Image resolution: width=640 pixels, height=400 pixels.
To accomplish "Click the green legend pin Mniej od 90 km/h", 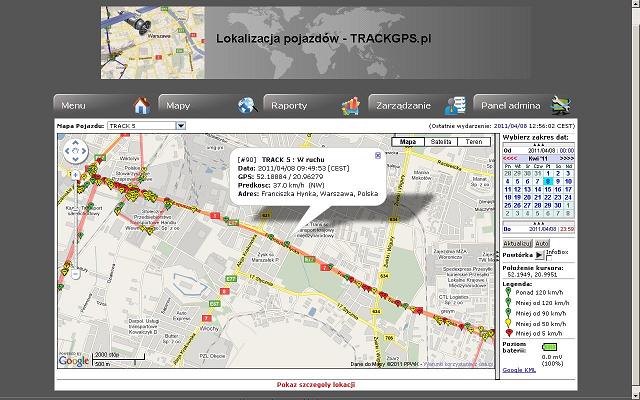I will (508, 313).
